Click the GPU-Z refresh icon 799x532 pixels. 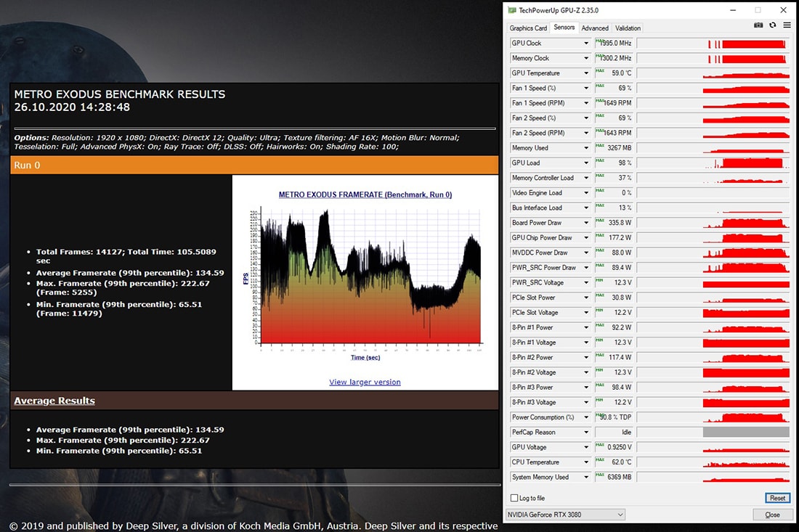pyautogui.click(x=773, y=25)
